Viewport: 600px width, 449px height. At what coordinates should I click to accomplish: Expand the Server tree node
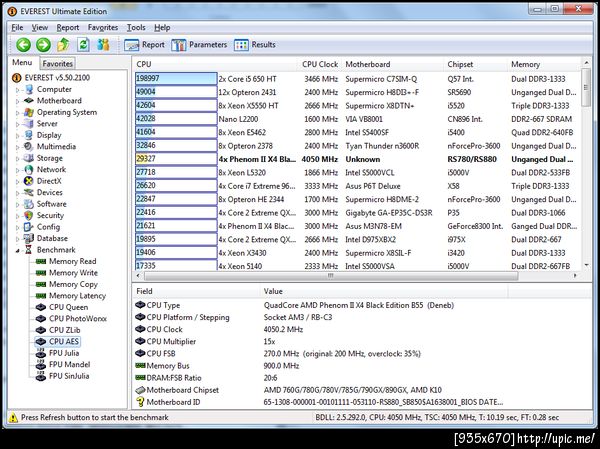17,124
